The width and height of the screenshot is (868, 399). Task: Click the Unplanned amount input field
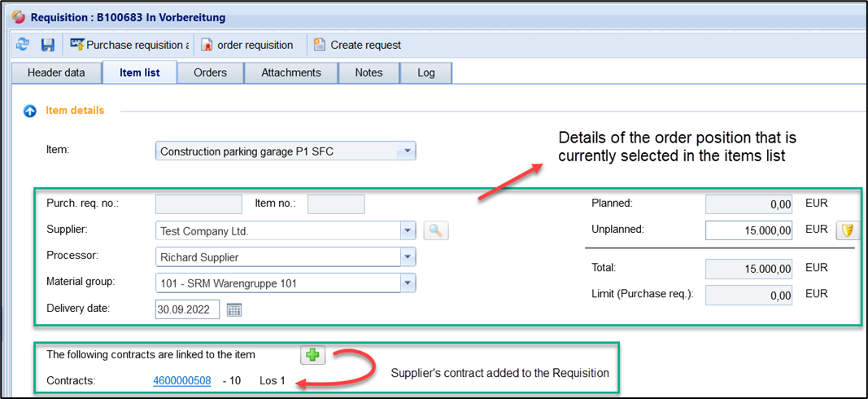coord(748,230)
